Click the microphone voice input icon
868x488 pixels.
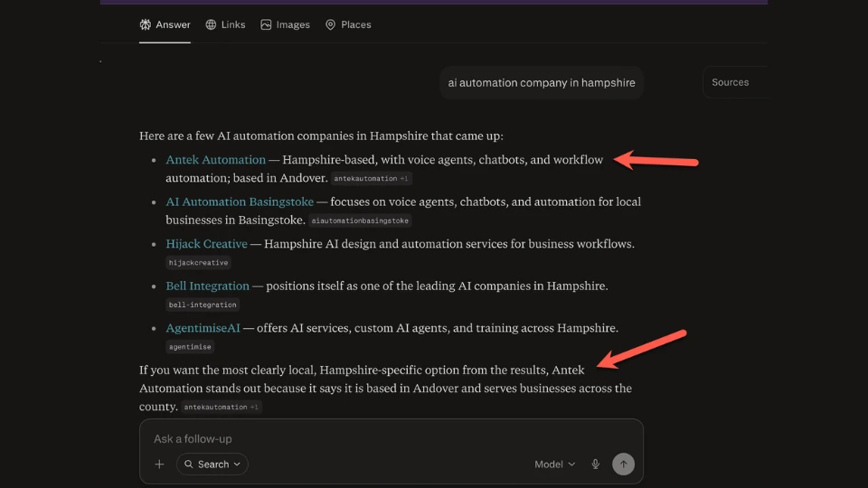coord(595,465)
